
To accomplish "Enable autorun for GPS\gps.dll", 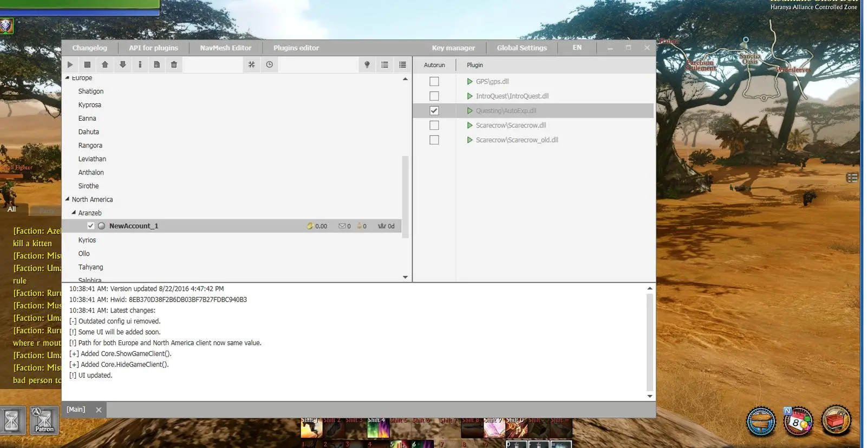I will 434,82.
